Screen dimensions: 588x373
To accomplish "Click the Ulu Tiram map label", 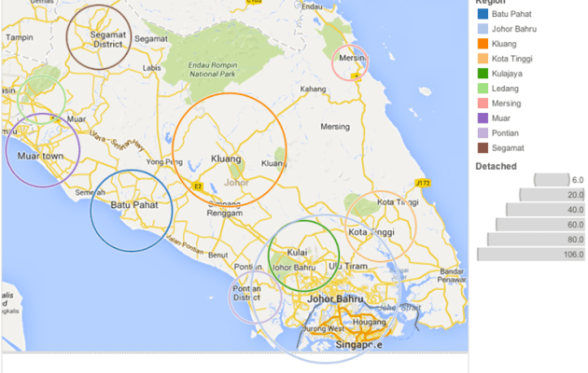I will 348,267.
